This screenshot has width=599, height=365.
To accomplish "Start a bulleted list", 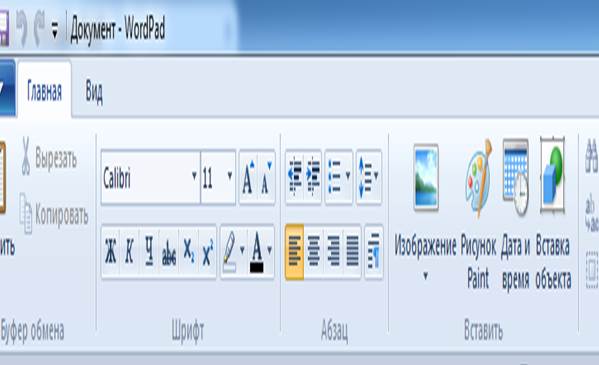I will [x=335, y=177].
